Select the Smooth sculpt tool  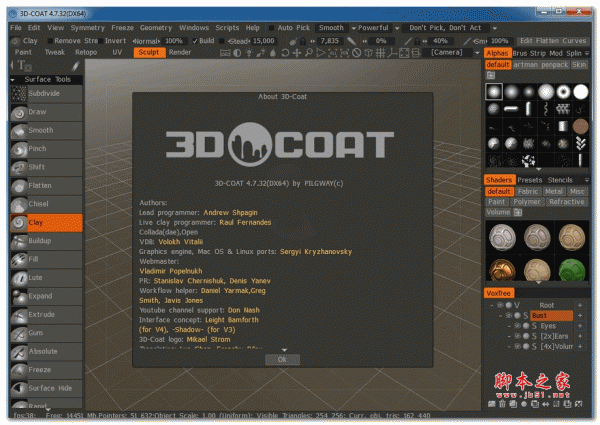(x=46, y=130)
